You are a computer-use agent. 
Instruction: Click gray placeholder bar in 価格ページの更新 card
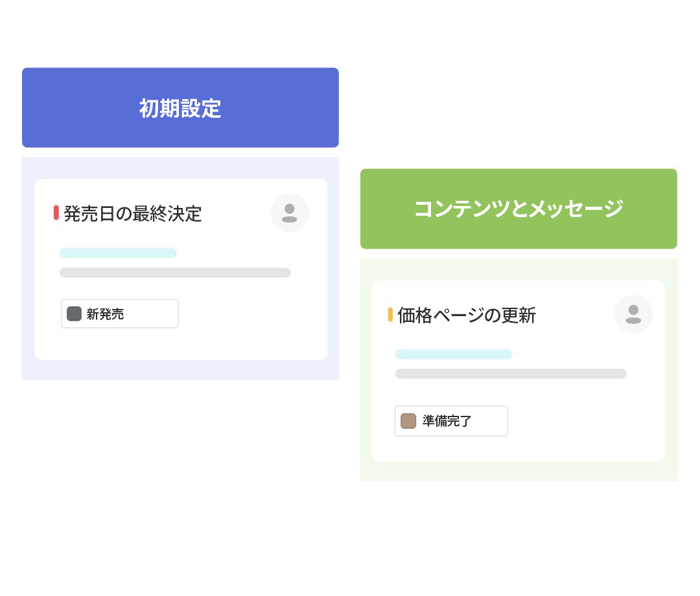[x=511, y=374]
